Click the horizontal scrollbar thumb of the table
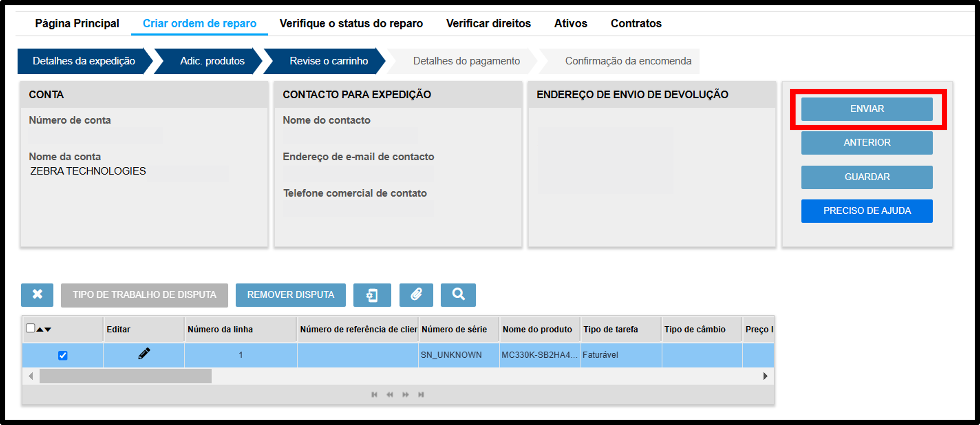The image size is (980, 425). pyautogui.click(x=126, y=376)
